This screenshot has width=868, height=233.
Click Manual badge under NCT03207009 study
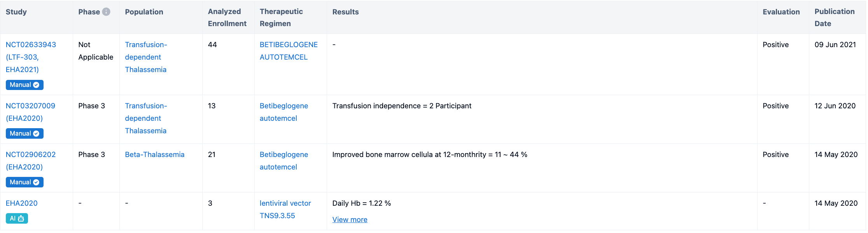[24, 134]
